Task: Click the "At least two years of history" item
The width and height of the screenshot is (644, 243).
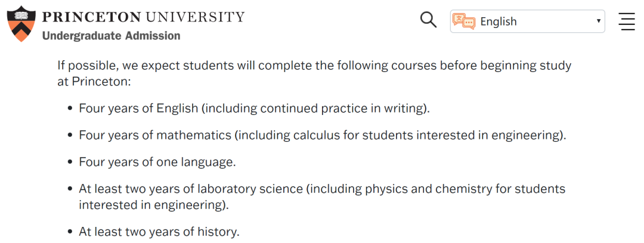Action: (x=159, y=232)
